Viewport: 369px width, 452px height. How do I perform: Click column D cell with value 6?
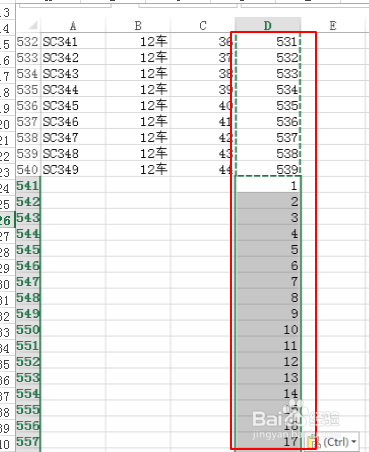tap(268, 265)
